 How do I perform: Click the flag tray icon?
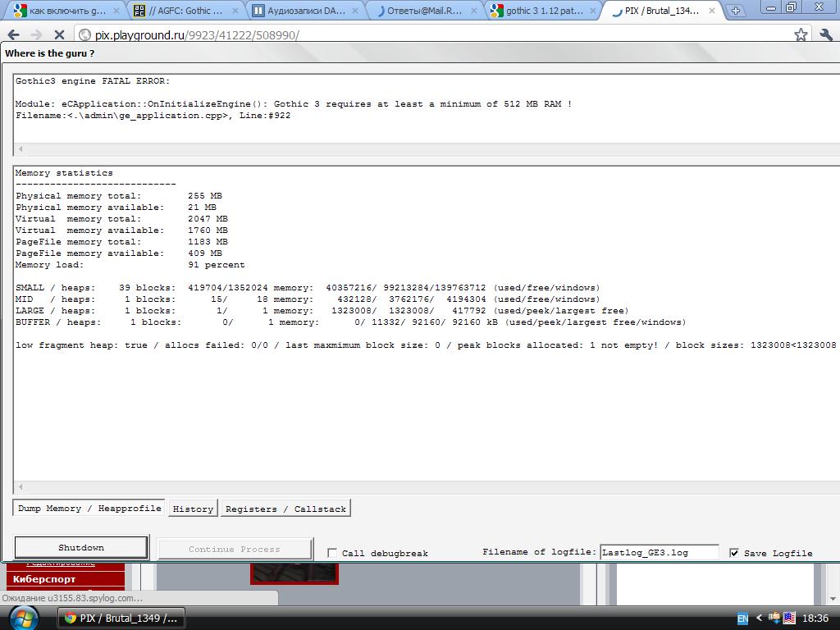789,619
